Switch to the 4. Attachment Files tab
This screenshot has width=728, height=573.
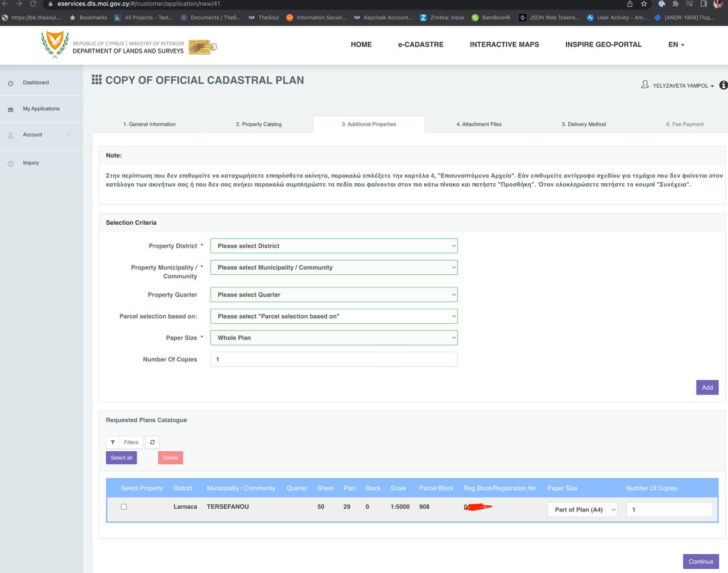pos(479,124)
